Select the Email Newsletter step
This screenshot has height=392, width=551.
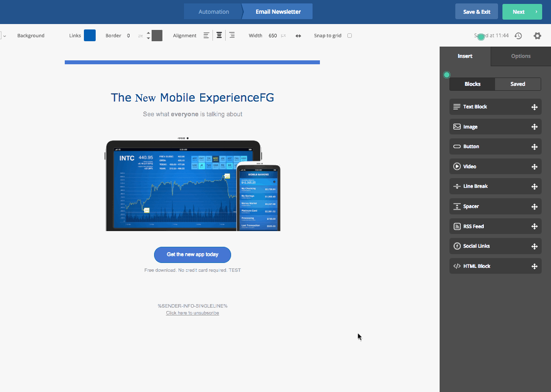(278, 12)
